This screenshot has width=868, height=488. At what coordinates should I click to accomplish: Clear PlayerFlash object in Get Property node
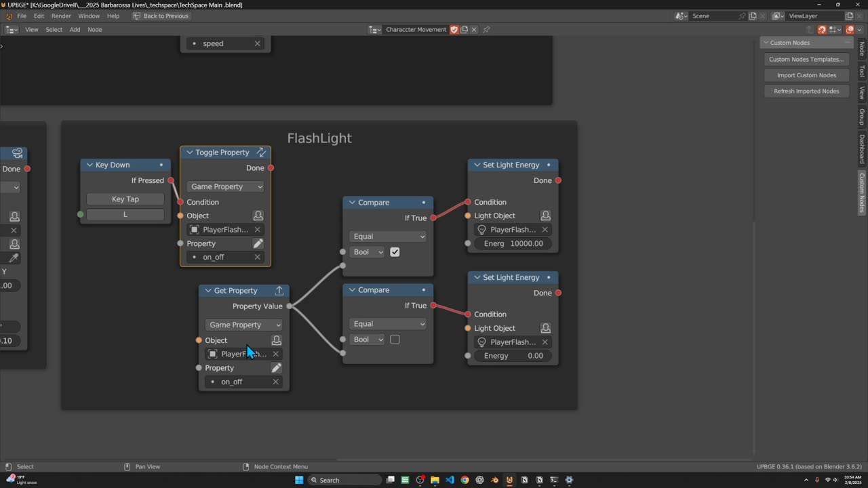pos(276,354)
